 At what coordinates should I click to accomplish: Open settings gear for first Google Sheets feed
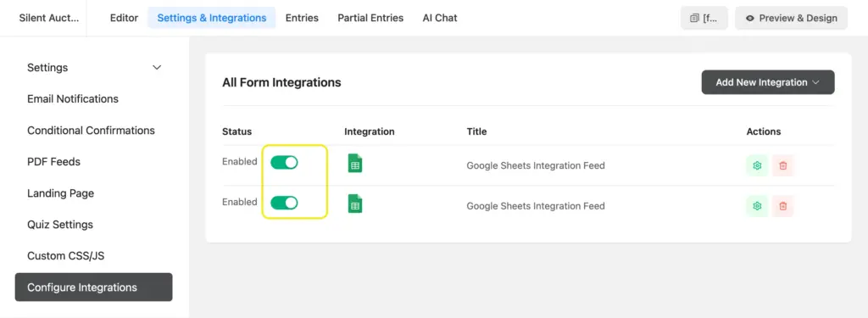[757, 165]
